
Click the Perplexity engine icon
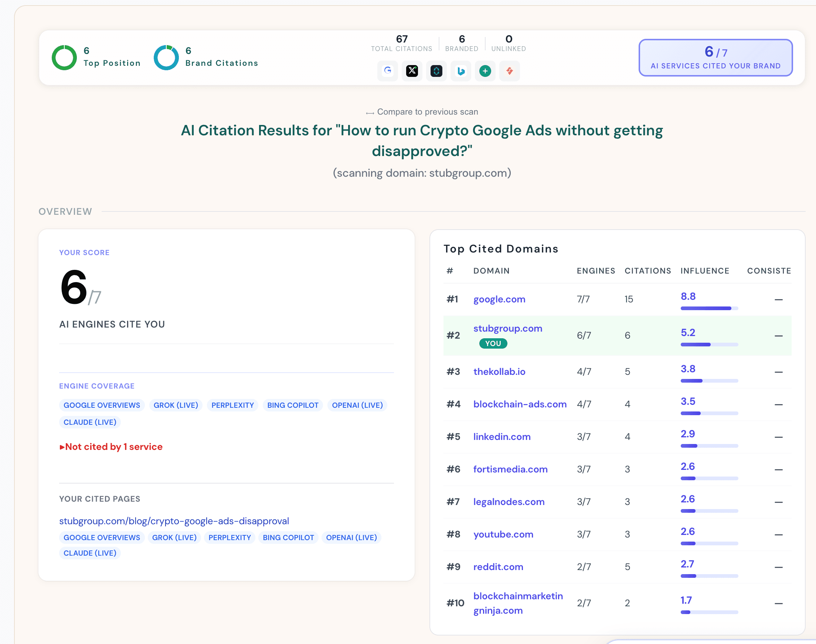pyautogui.click(x=436, y=71)
